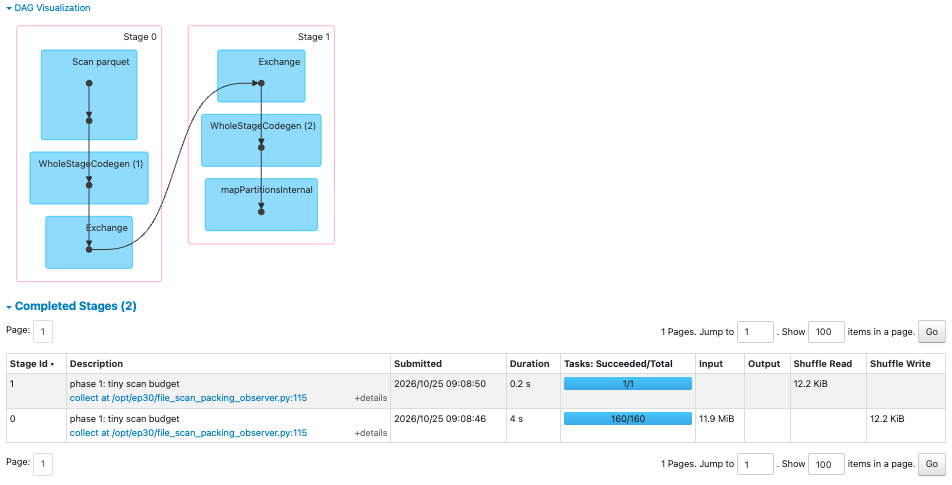The height and width of the screenshot is (485, 952).
Task: Open the Stage 1 cluster label
Action: pyautogui.click(x=313, y=37)
